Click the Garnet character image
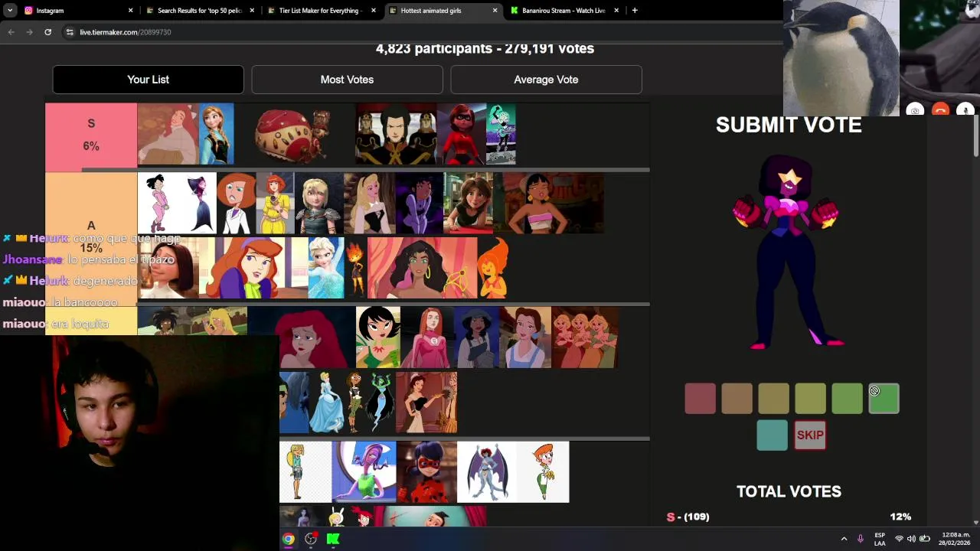Viewport: 980px width, 551px height. 788,253
